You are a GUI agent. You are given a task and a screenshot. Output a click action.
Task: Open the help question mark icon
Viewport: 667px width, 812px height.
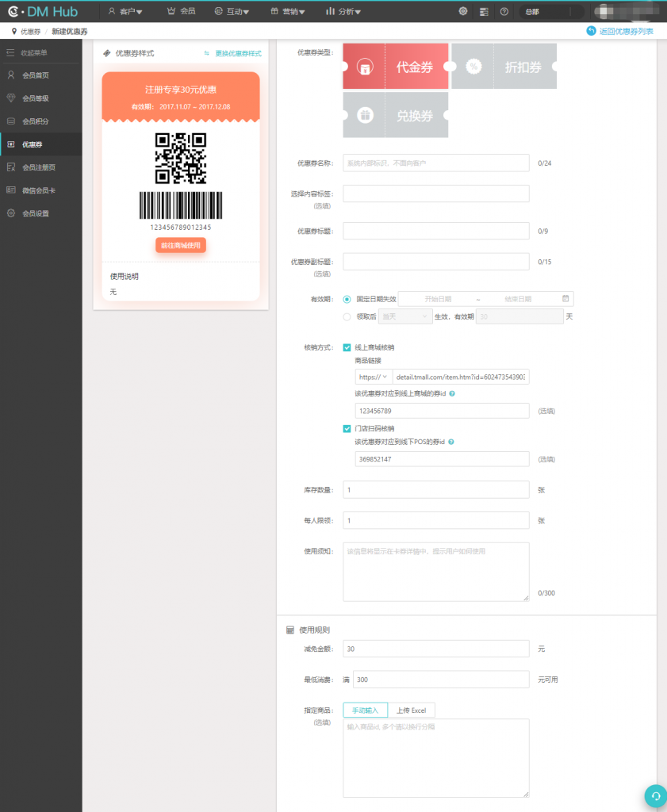(x=504, y=11)
